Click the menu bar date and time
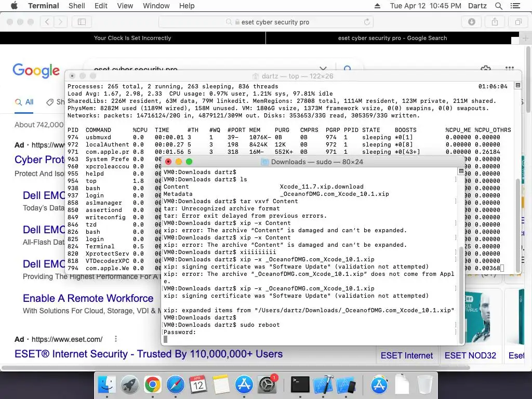 (425, 6)
